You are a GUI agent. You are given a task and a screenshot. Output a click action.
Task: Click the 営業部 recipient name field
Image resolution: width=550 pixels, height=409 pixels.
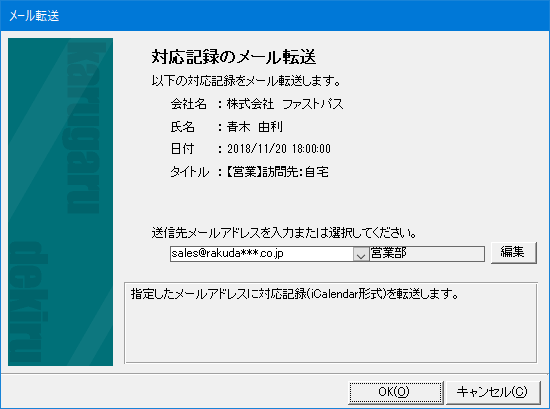coord(427,254)
